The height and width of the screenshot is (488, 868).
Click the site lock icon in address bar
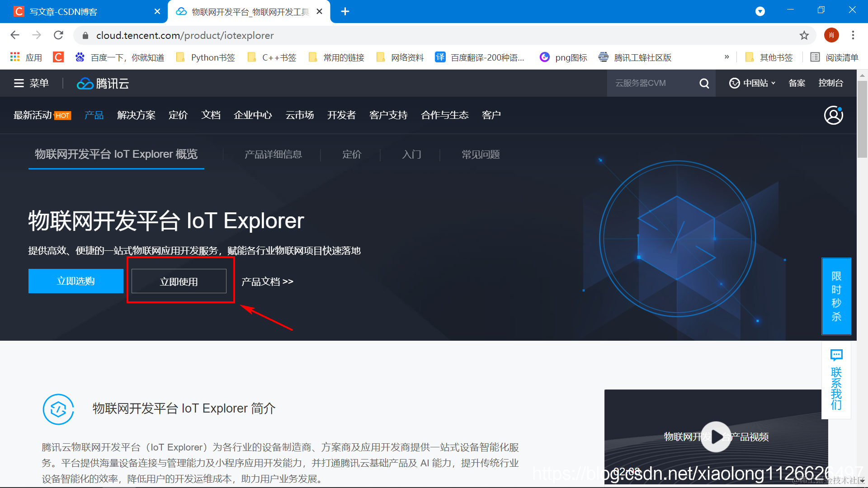(85, 35)
